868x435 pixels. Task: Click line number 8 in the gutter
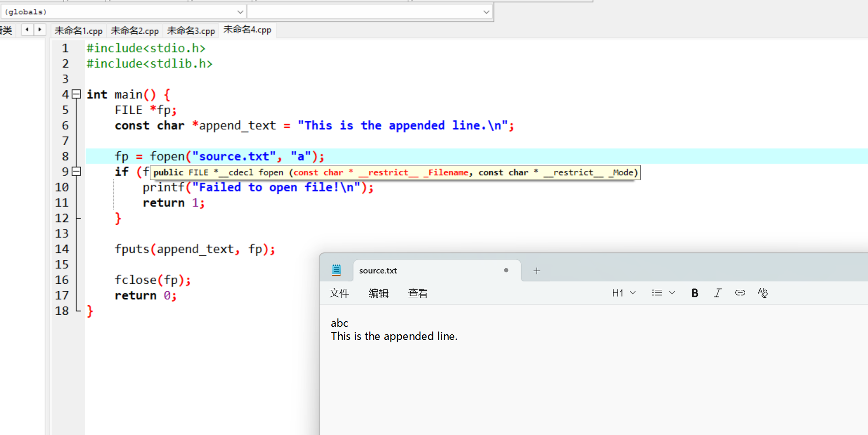point(65,156)
